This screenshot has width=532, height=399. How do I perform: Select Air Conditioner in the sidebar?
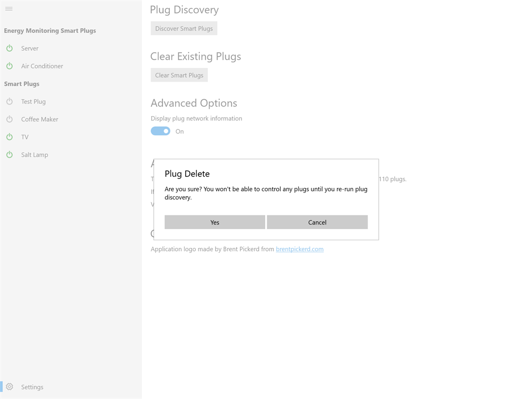(x=42, y=66)
